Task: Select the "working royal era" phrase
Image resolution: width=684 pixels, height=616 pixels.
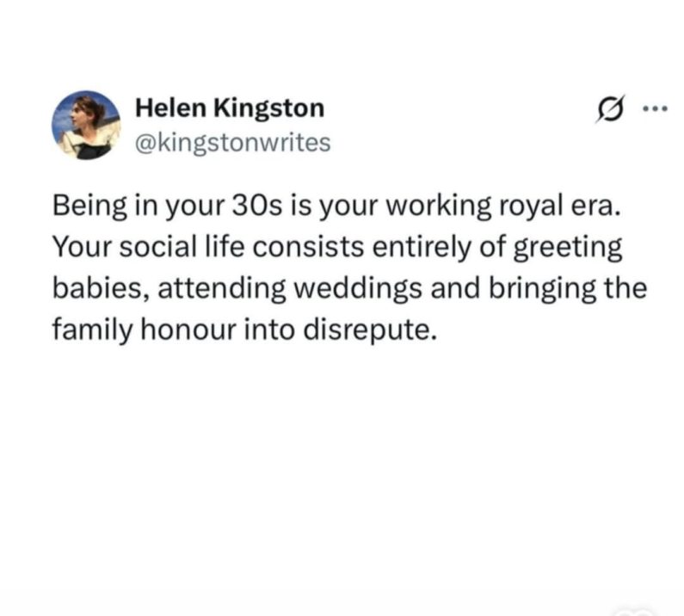Action: (502, 206)
